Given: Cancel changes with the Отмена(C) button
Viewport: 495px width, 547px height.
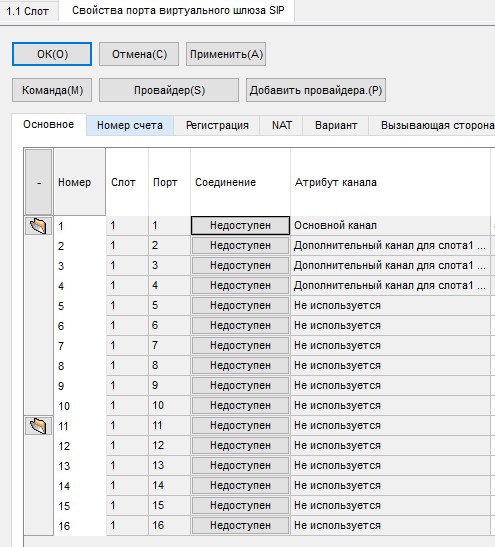Looking at the screenshot, I should 139,54.
